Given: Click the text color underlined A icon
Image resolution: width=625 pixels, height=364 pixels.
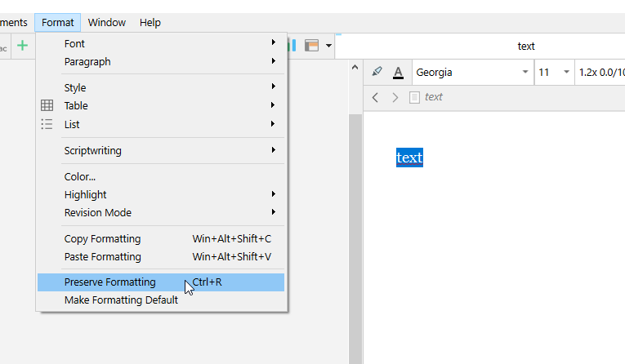Looking at the screenshot, I should pos(398,72).
